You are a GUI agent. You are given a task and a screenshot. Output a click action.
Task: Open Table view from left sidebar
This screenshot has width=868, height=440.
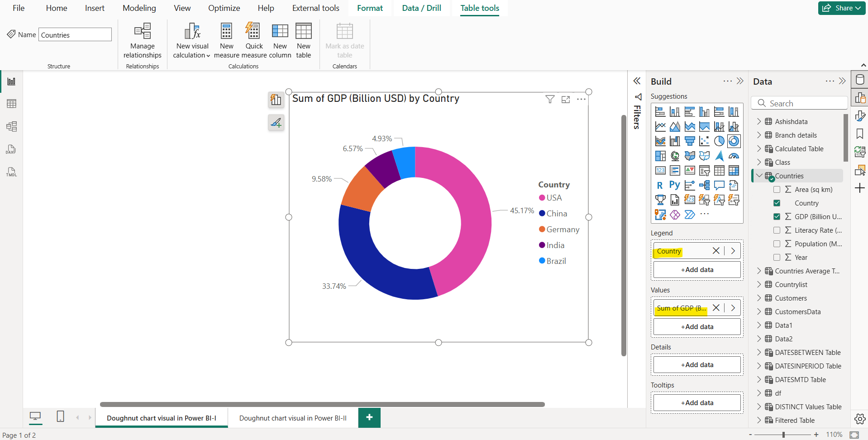coord(11,104)
